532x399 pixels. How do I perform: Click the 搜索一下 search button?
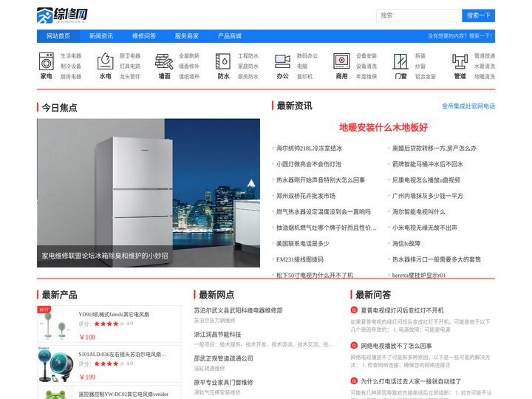click(478, 16)
